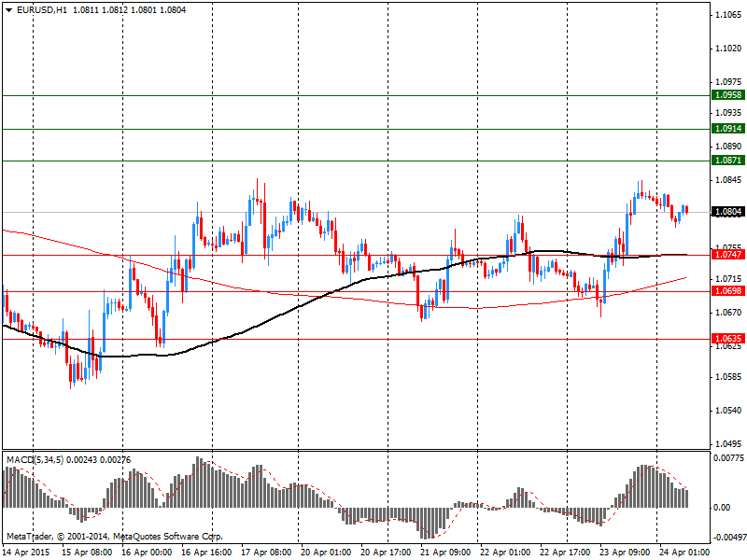Click the 1.0495 value on price axis

(x=728, y=444)
